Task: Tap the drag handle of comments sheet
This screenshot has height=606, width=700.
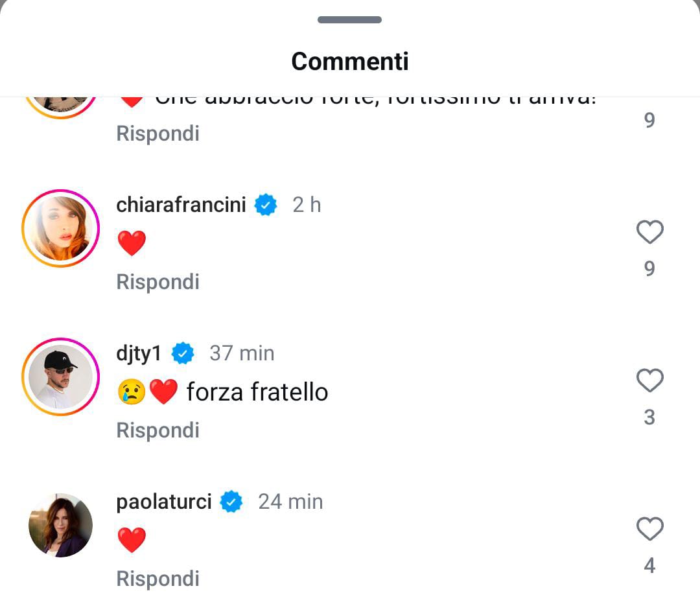Action: point(349,19)
